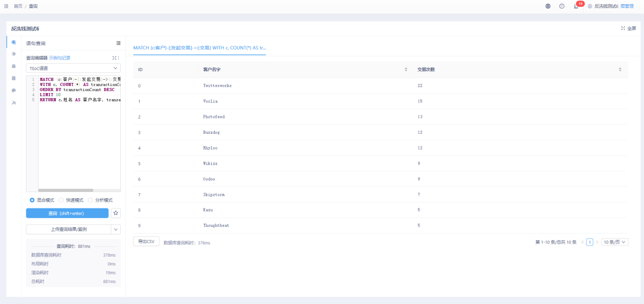The width and height of the screenshot is (644, 304).
Task: Expand the query editor to fullscreen
Action: pyautogui.click(x=114, y=58)
